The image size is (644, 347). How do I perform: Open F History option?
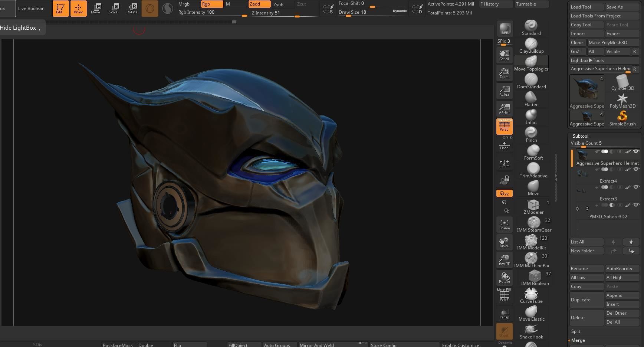point(496,4)
